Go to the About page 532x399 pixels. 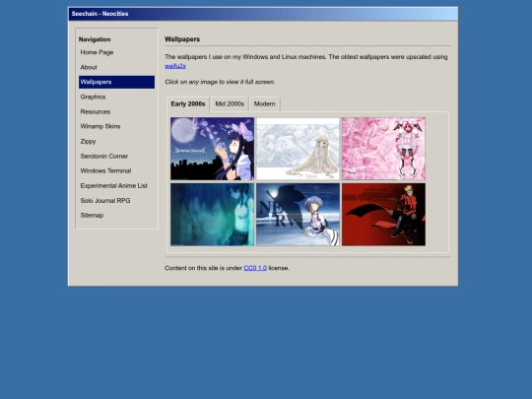[x=116, y=67]
